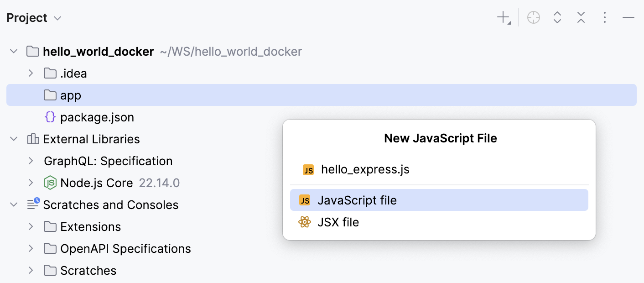Select the hello_express.js entry
Image resolution: width=644 pixels, height=283 pixels.
[365, 169]
